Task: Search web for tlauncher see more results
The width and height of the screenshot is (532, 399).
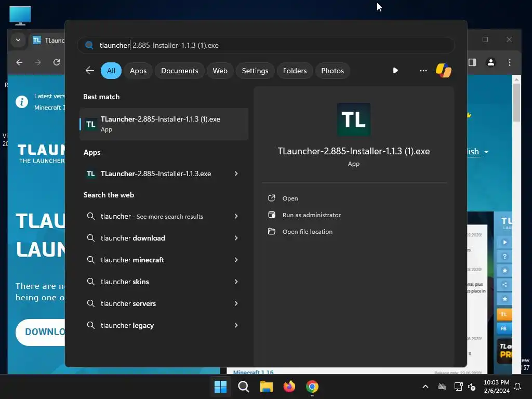Action: pos(152,216)
